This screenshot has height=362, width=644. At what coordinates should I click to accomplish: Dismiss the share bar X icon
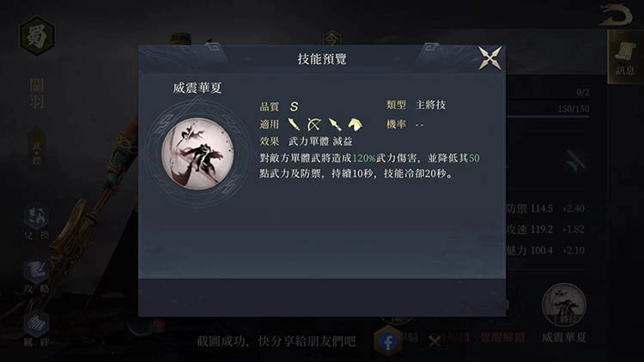(x=434, y=341)
